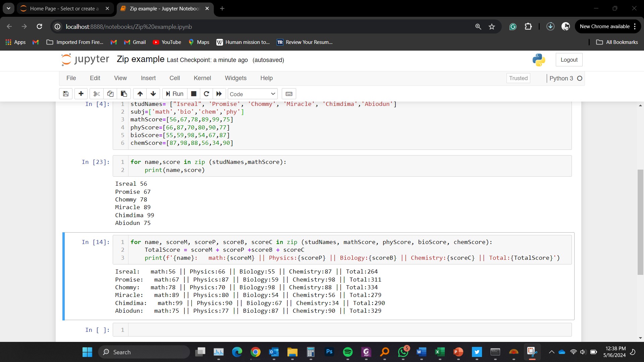Show hidden system tray icons chevron
644x362 pixels.
coord(551,352)
